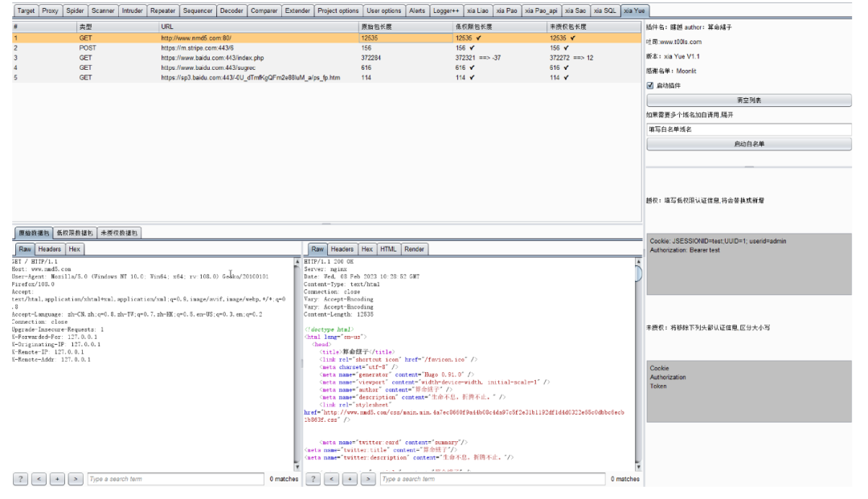Sort by the URL column header
Screen dimensions: 868x499
click(x=259, y=27)
